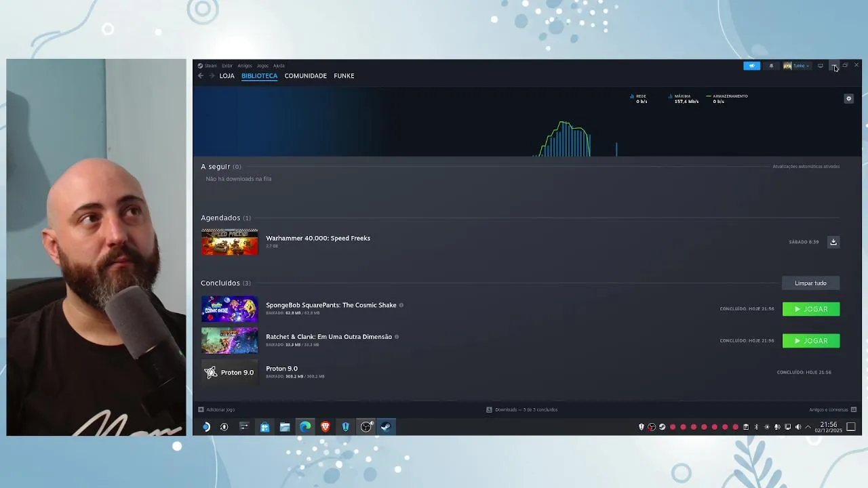Open the Ajuda menu

click(x=279, y=66)
